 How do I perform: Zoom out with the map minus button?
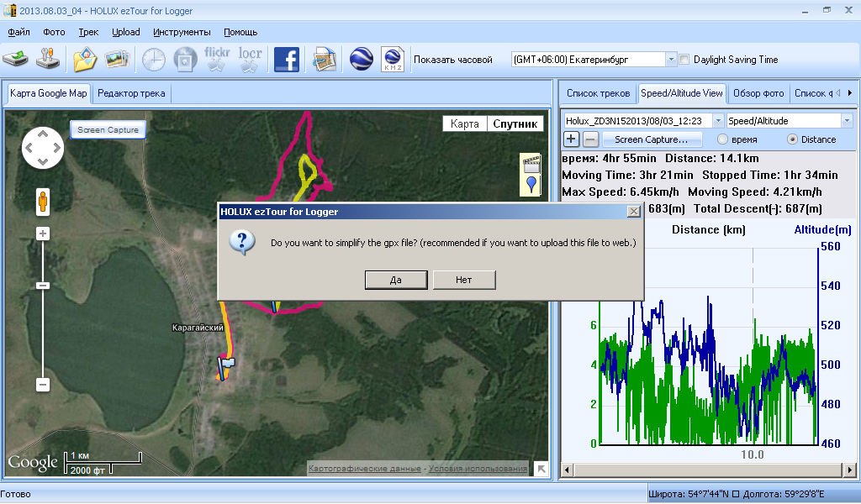(43, 385)
